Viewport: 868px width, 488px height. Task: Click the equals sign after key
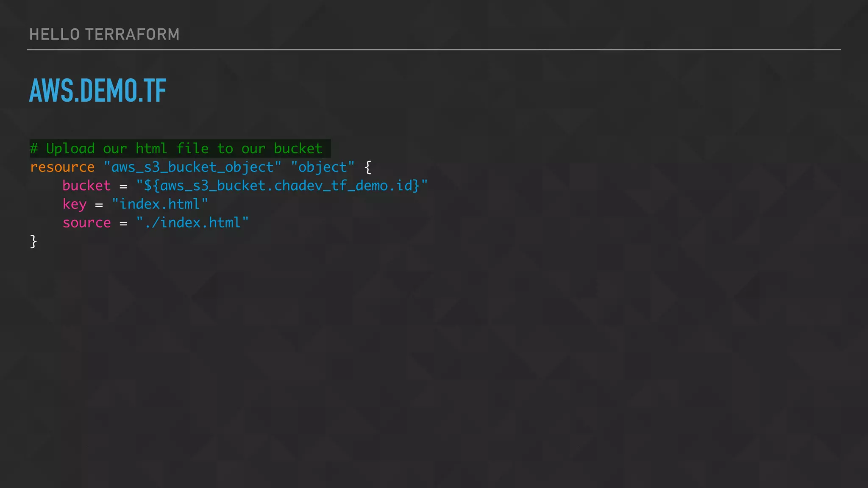pyautogui.click(x=99, y=205)
